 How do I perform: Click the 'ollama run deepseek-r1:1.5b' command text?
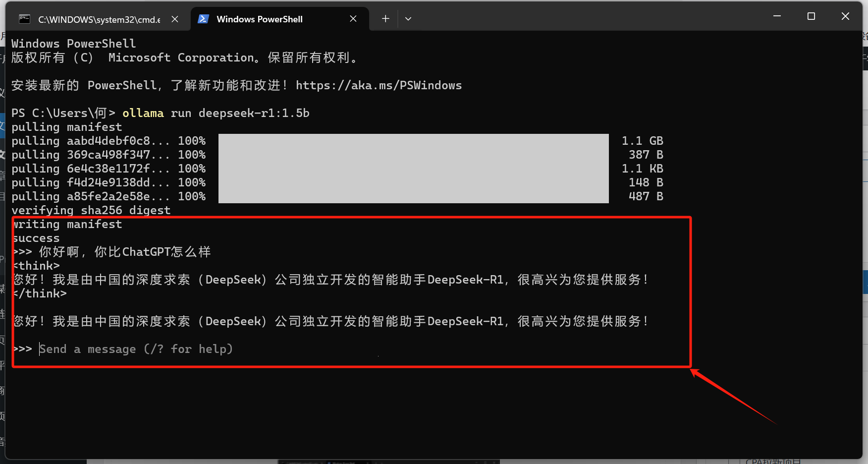[x=216, y=113]
